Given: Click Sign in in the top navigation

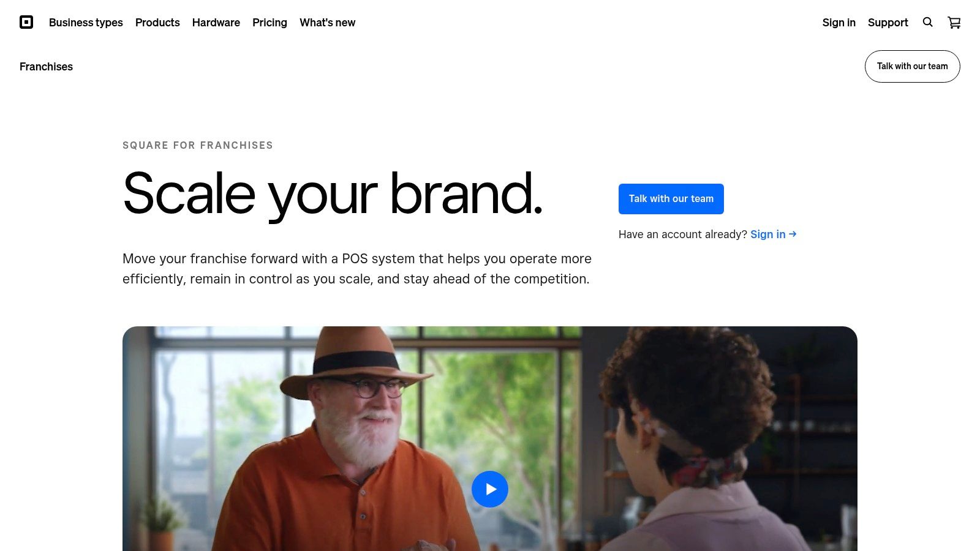Looking at the screenshot, I should (x=839, y=23).
